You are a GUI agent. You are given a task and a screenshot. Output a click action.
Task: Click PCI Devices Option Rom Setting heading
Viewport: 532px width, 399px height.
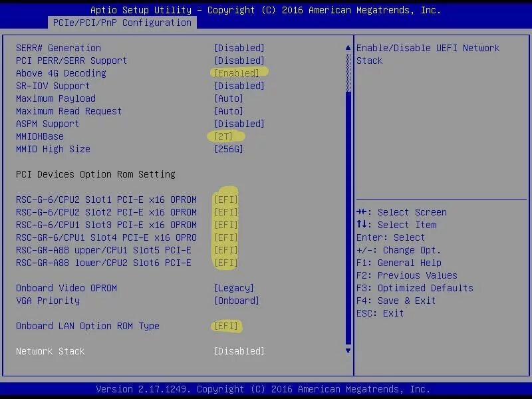click(96, 174)
